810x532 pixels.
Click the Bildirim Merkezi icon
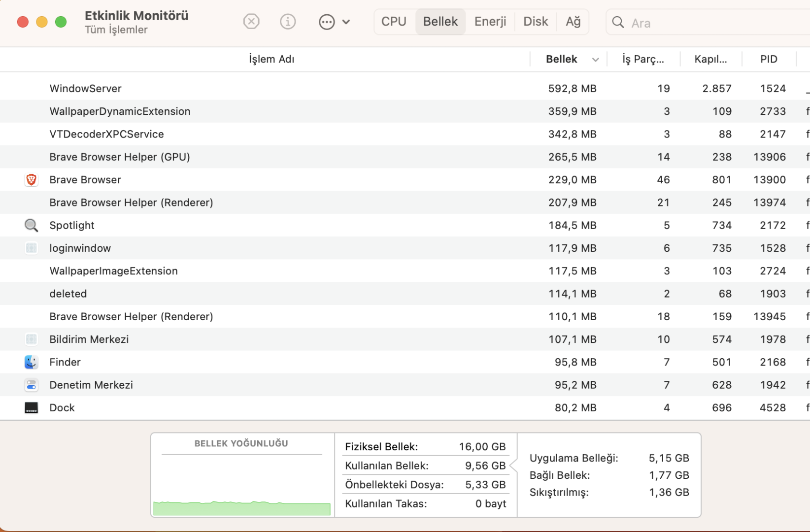pyautogui.click(x=31, y=339)
